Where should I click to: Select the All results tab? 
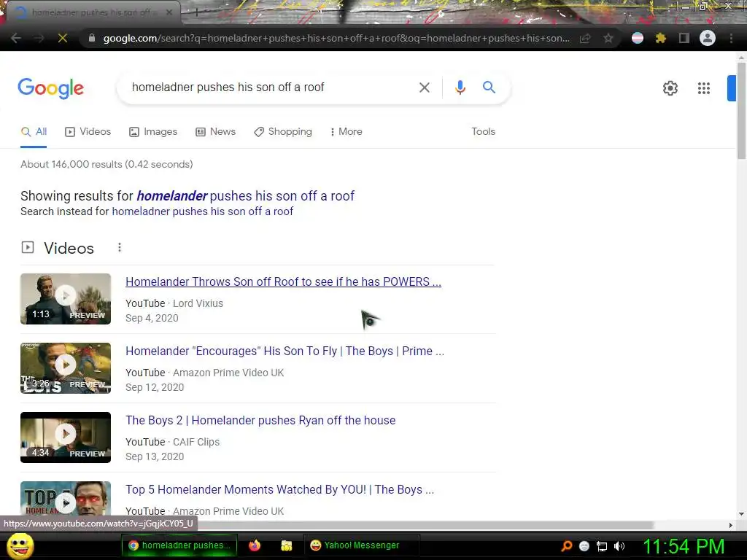(34, 132)
